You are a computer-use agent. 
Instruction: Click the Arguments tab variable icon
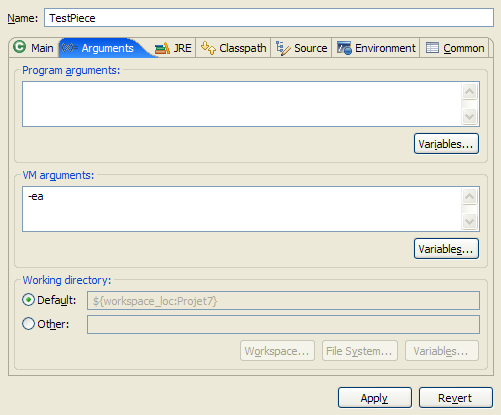70,48
